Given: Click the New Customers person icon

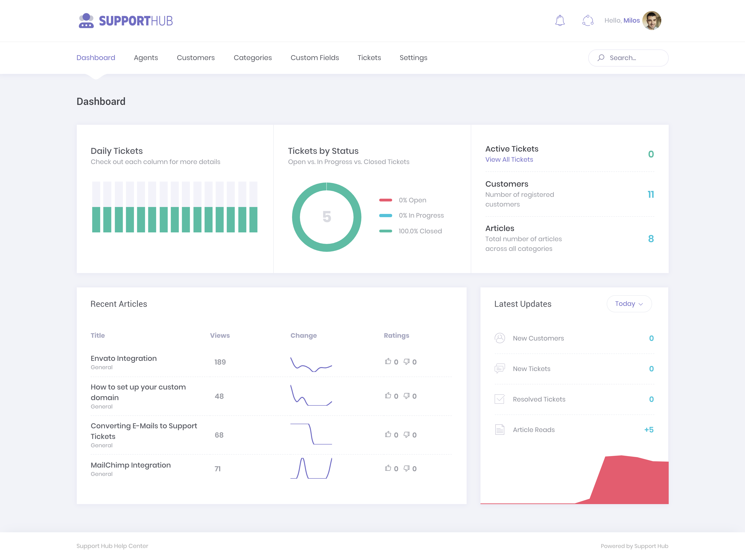Looking at the screenshot, I should [499, 338].
